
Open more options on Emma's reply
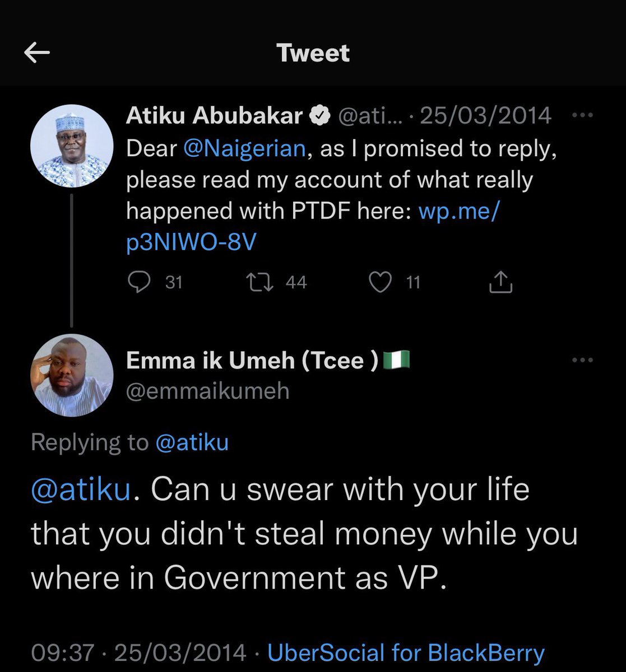click(x=582, y=360)
